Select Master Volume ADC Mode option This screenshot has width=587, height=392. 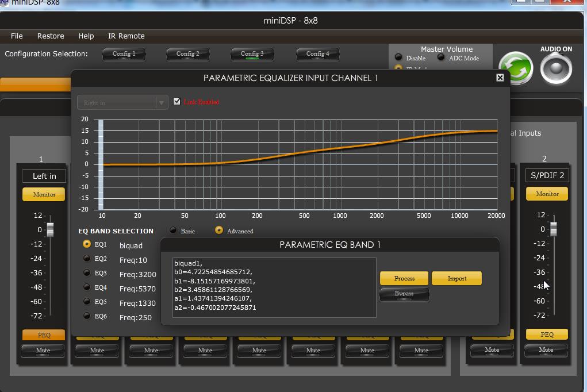[441, 57]
